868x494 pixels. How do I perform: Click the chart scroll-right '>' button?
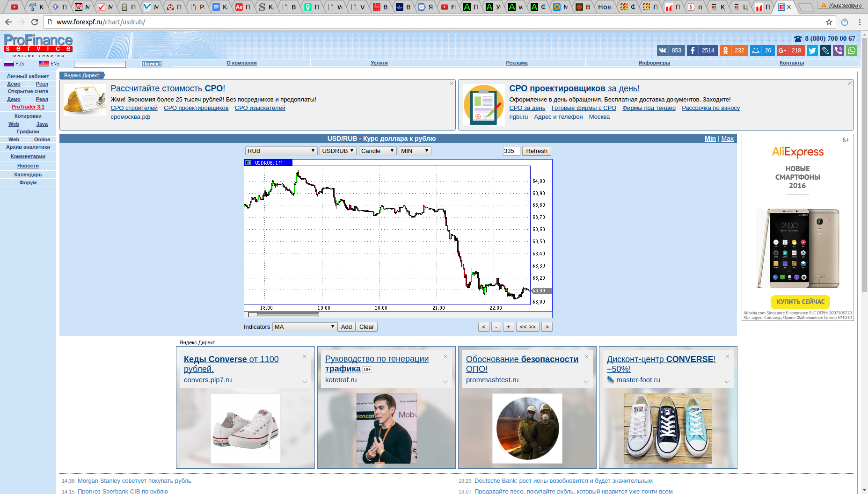tap(547, 327)
